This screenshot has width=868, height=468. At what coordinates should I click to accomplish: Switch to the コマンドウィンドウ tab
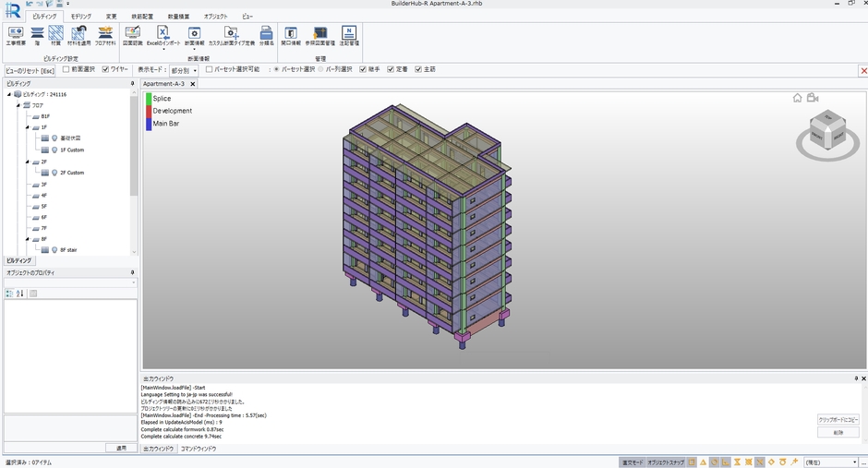[x=199, y=449]
